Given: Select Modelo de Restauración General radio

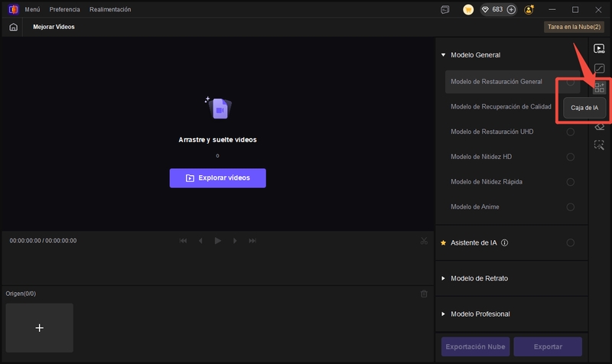Looking at the screenshot, I should tap(570, 82).
